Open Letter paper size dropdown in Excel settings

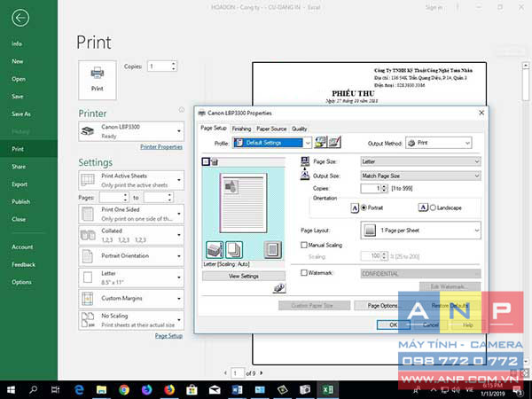[131, 278]
